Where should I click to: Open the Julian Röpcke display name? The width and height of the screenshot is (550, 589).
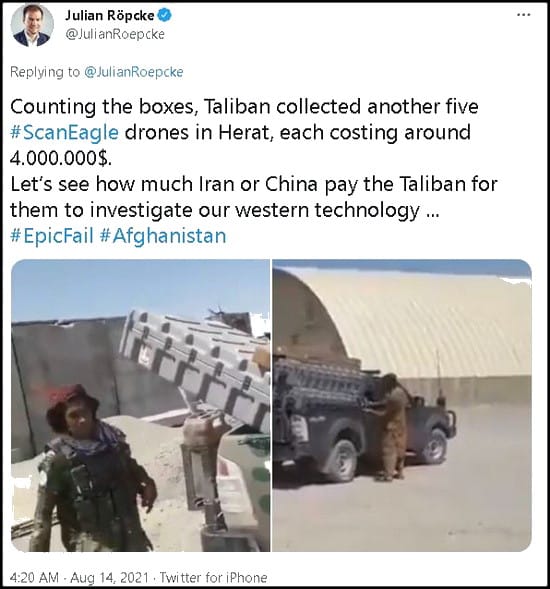[109, 15]
